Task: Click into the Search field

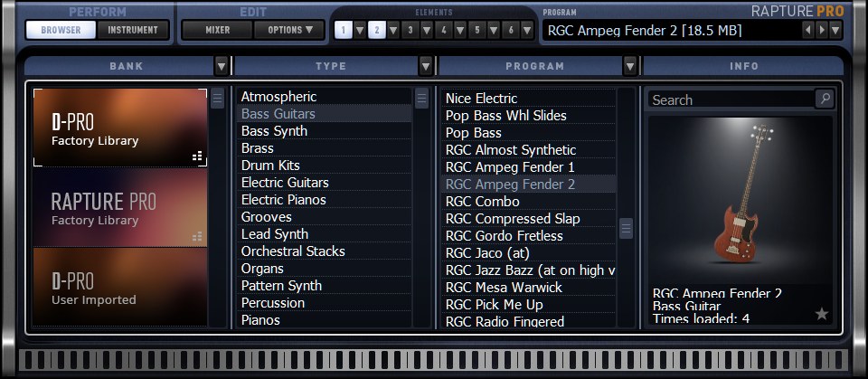Action: click(731, 99)
